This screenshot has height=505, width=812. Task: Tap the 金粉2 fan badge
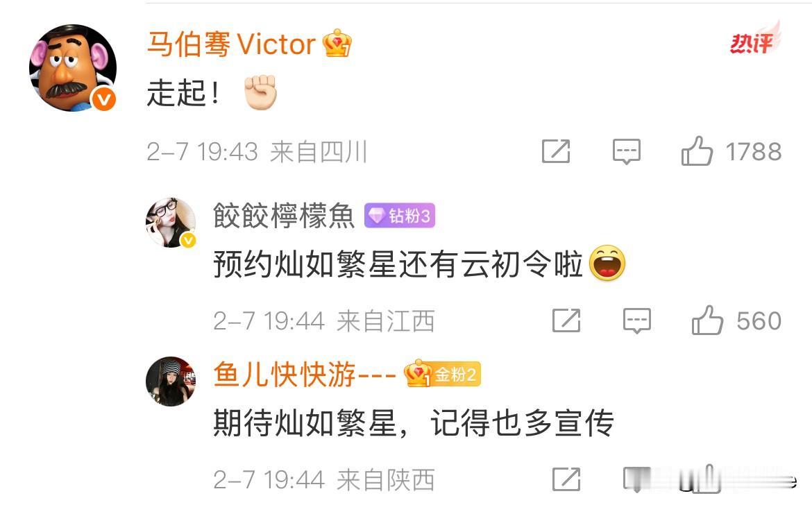tap(442, 374)
